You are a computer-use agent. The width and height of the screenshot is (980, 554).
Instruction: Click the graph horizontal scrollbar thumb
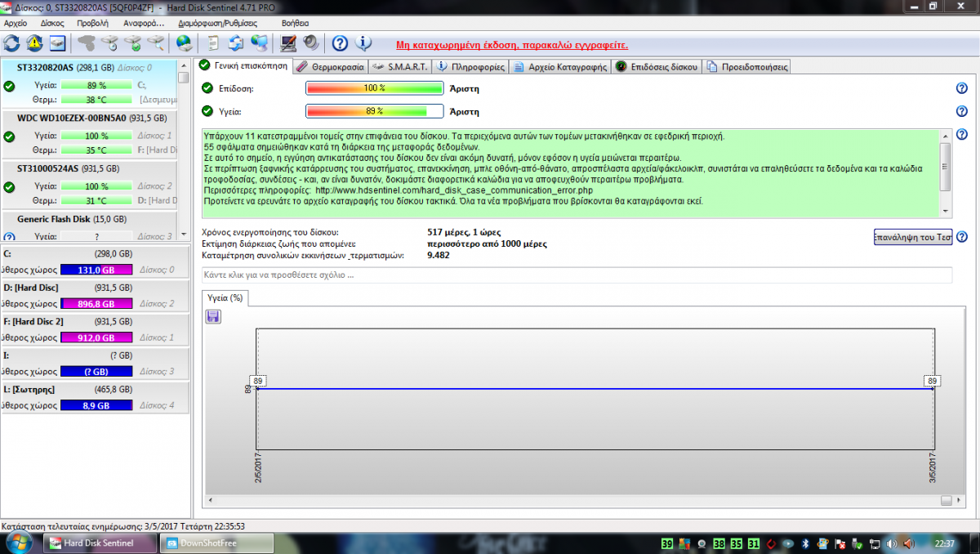point(946,500)
